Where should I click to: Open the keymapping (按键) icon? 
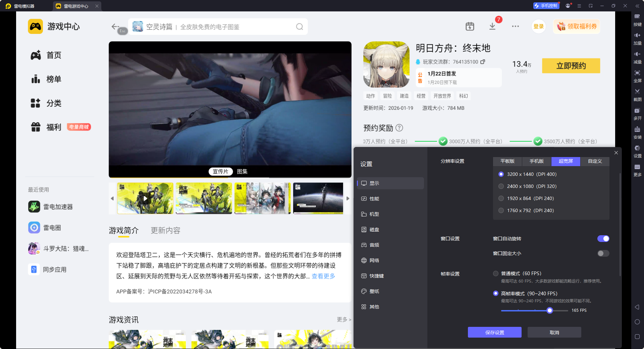pos(637,16)
